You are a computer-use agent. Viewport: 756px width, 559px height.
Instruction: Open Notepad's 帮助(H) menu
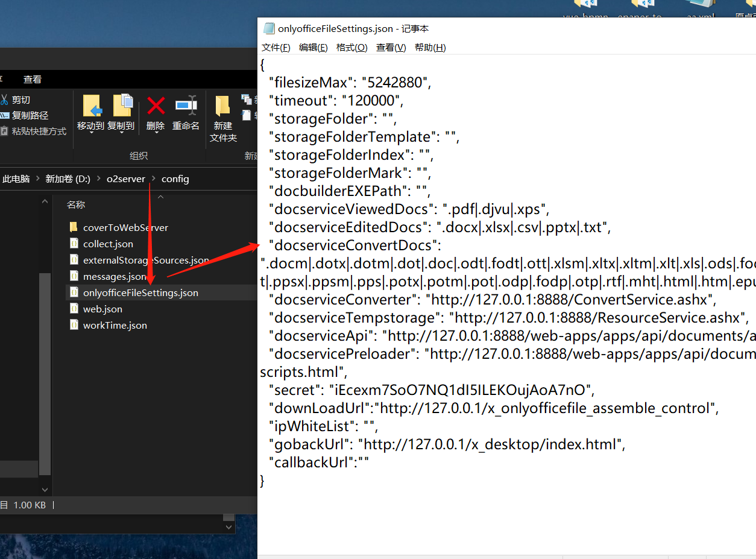430,48
